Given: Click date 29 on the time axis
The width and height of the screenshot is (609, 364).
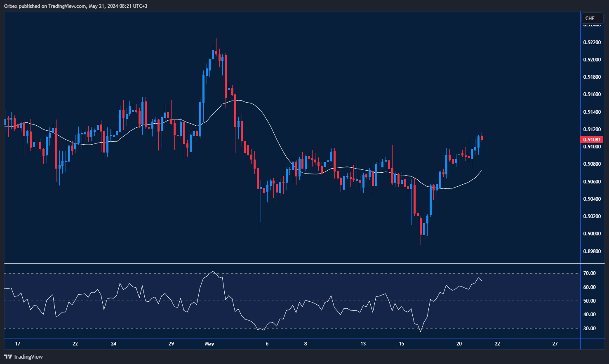Looking at the screenshot, I should point(171,344).
